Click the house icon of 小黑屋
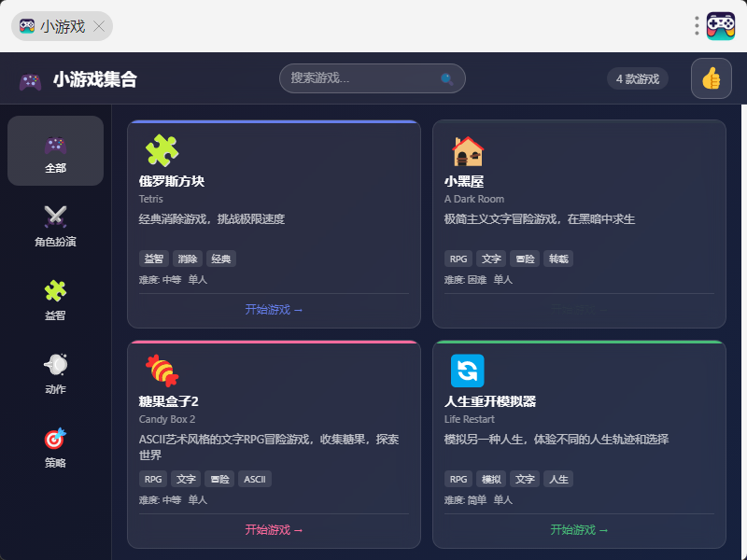 click(x=468, y=151)
